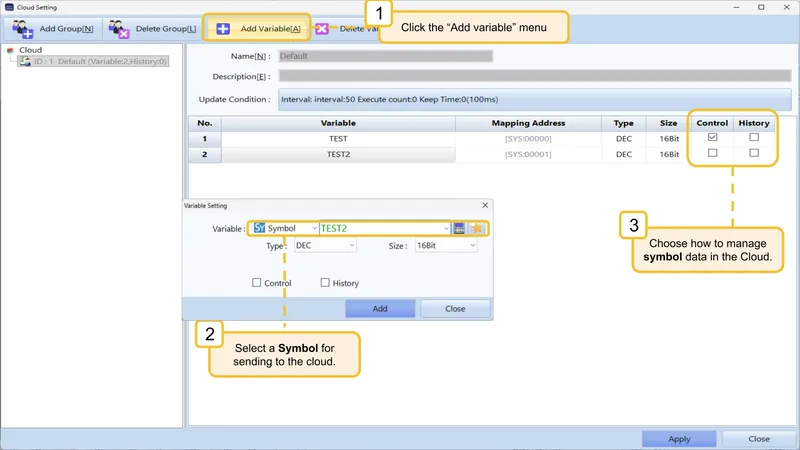Click the Default group icon in tree
This screenshot has height=450, width=800.
[x=24, y=61]
